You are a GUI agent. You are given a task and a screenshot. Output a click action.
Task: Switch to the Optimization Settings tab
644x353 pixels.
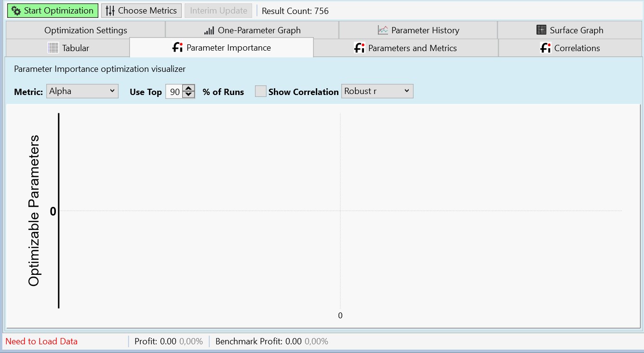(86, 30)
